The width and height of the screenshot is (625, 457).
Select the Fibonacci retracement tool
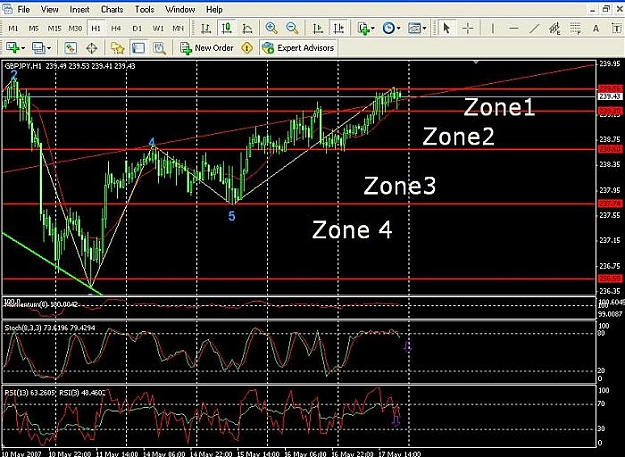[x=575, y=28]
